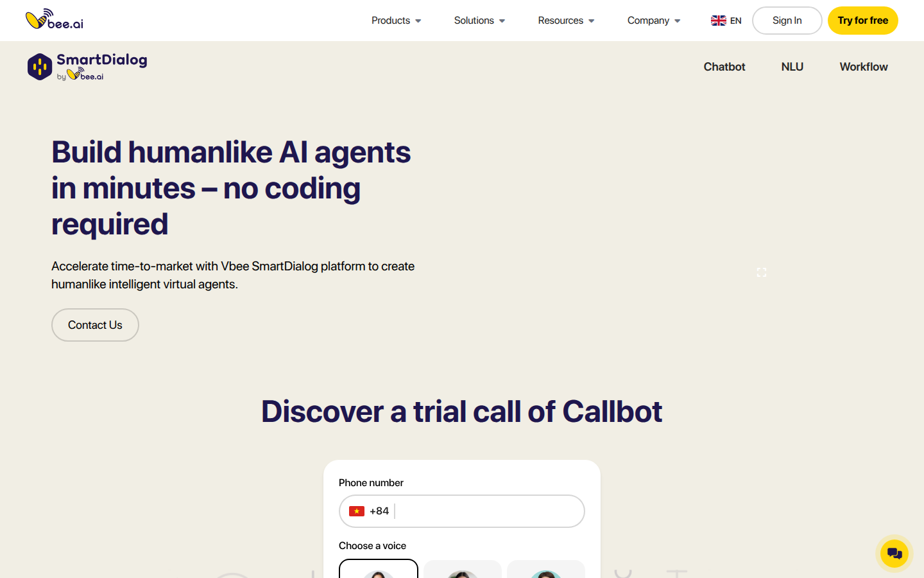The width and height of the screenshot is (924, 578).
Task: Switch to the Chatbot tab
Action: (724, 67)
